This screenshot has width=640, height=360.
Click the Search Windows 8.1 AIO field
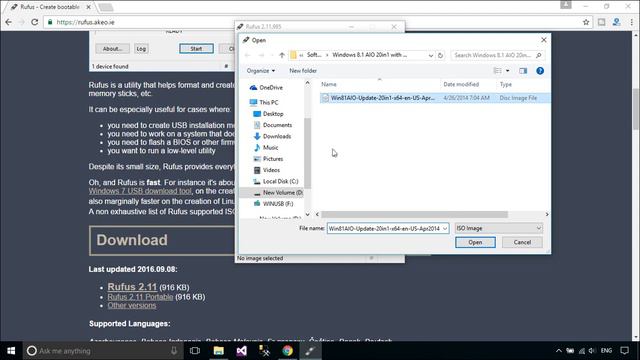coord(498,55)
